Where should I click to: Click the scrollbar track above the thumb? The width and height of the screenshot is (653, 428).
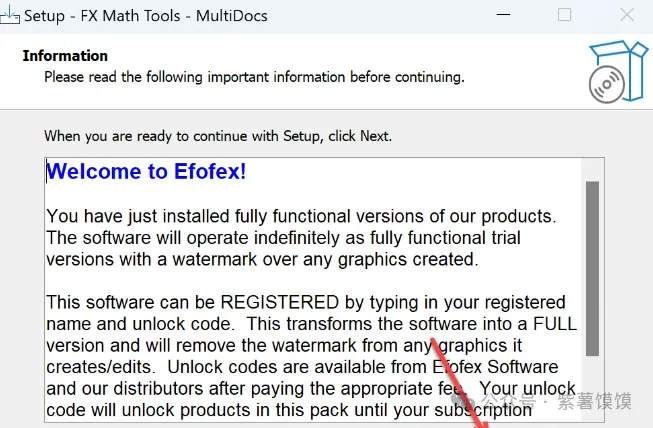[x=592, y=168]
